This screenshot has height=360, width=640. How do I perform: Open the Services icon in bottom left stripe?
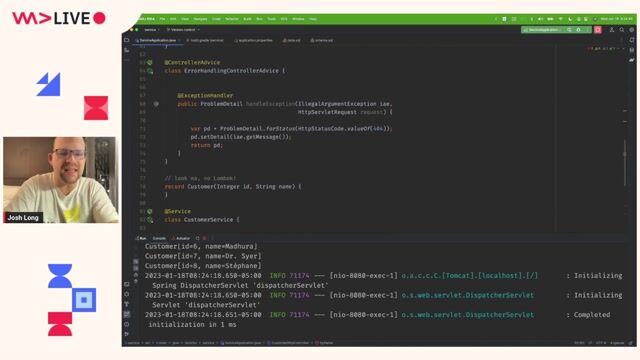(127, 294)
